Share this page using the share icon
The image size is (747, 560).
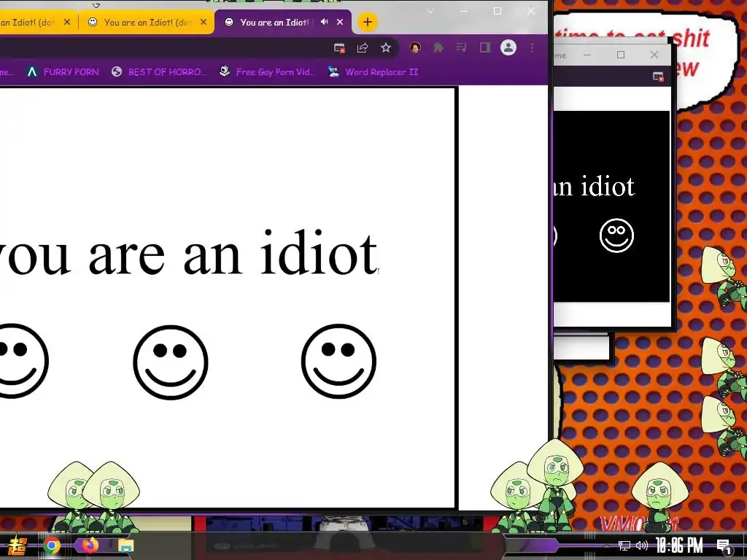coord(363,47)
